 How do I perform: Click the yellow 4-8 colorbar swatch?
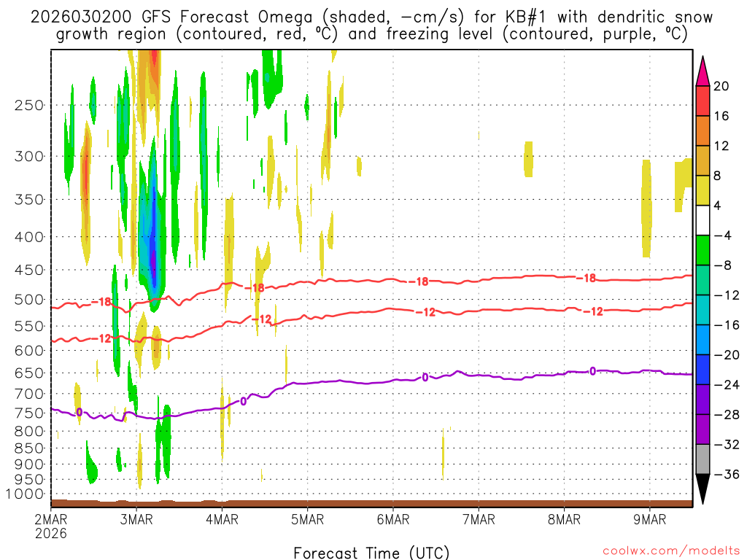pyautogui.click(x=703, y=190)
